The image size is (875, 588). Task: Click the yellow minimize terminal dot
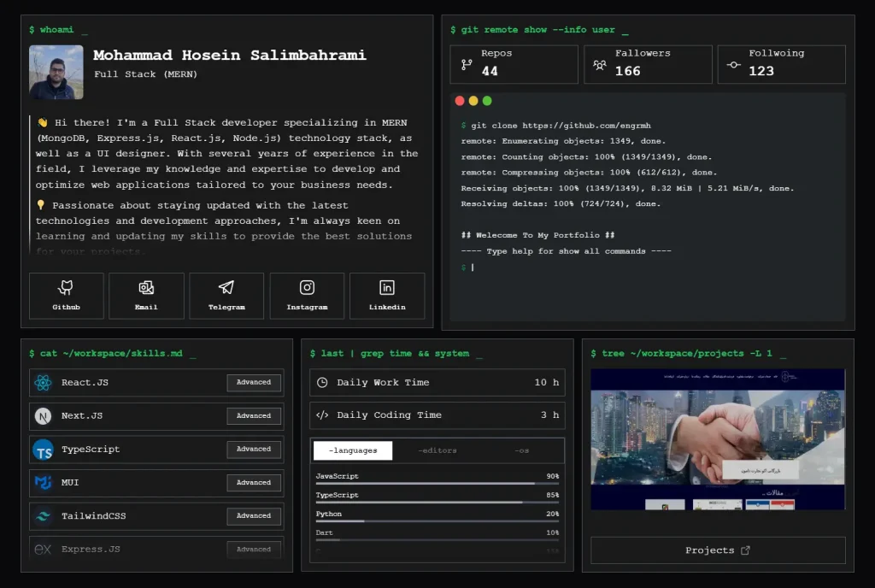473,100
